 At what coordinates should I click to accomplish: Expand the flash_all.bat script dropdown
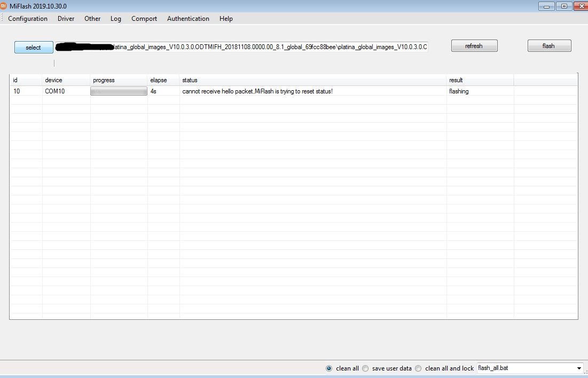579,368
